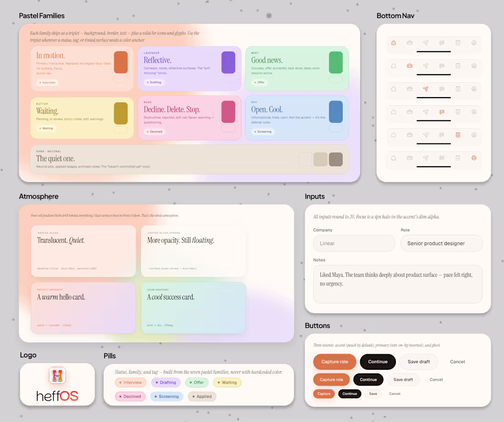Click the orange swatch on the In motion card
The height and width of the screenshot is (422, 504).
[x=121, y=62]
